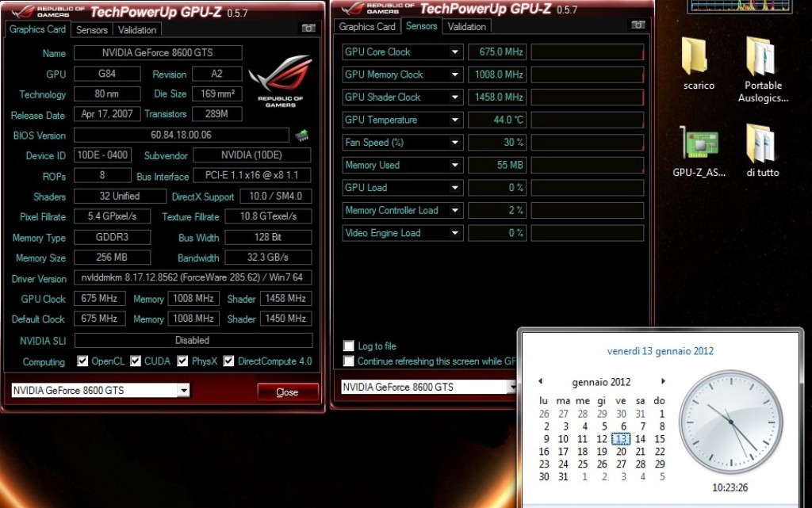Select day 31 of gennaio in calendar
The width and height of the screenshot is (812, 508).
563,477
